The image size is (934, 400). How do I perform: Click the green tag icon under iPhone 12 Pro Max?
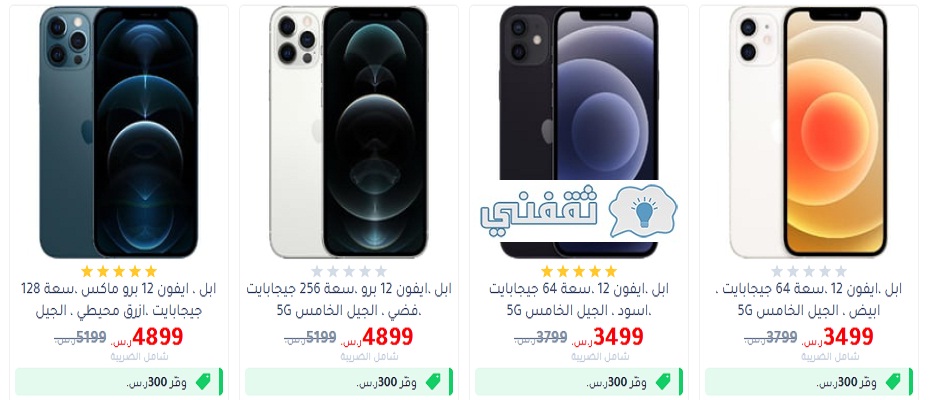coord(203,382)
